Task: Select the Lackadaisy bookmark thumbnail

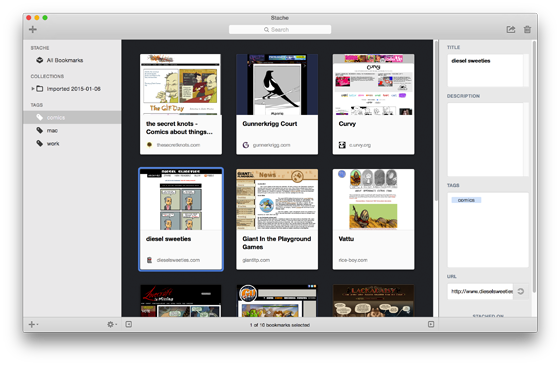Action: point(373,301)
